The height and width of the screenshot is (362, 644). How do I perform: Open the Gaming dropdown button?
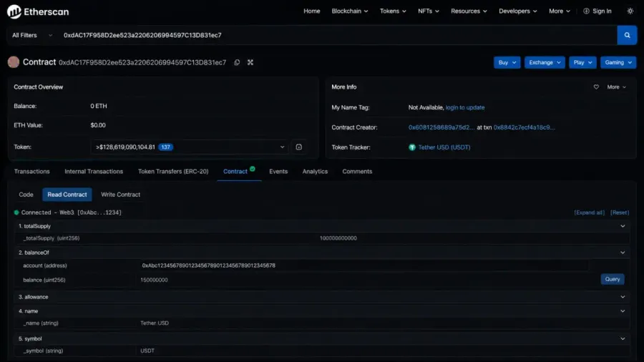(618, 62)
